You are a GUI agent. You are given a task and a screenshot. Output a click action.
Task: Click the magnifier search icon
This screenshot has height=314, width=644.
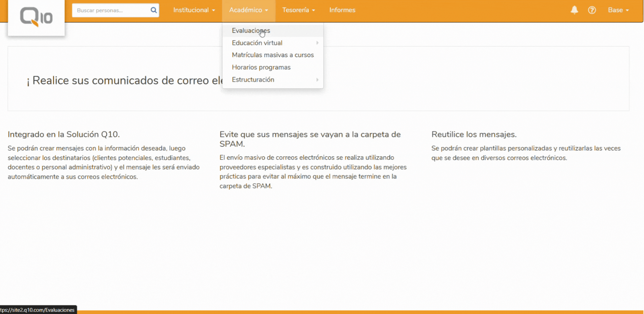click(153, 10)
